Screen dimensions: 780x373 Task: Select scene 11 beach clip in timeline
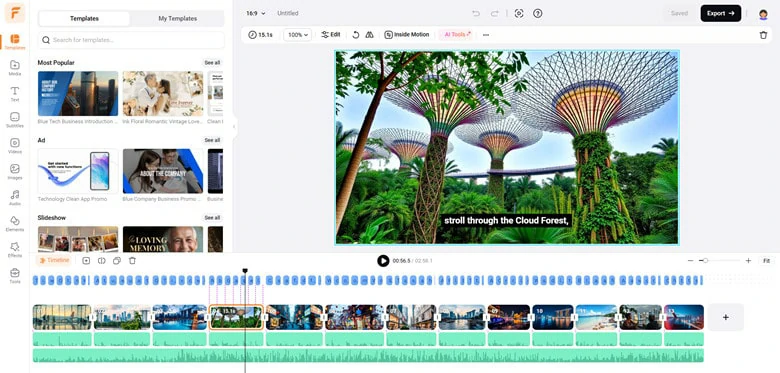click(x=596, y=317)
